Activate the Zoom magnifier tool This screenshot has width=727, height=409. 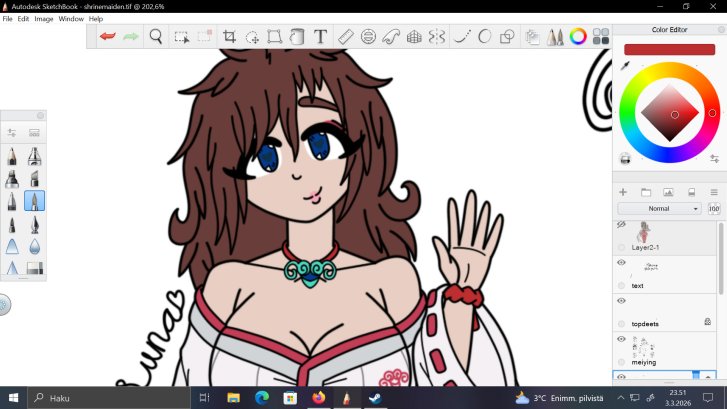coord(156,37)
